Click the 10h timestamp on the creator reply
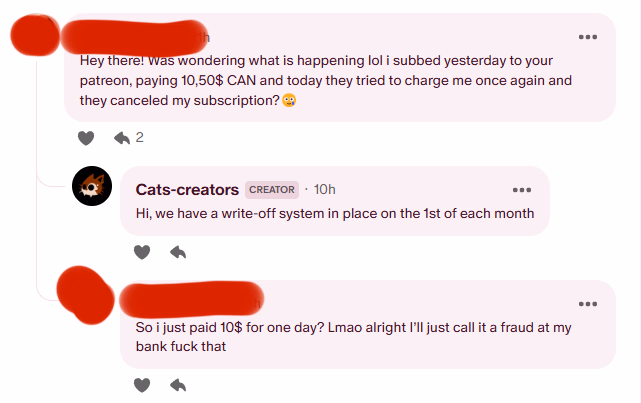Screen dimensions: 641x403 tap(324, 189)
